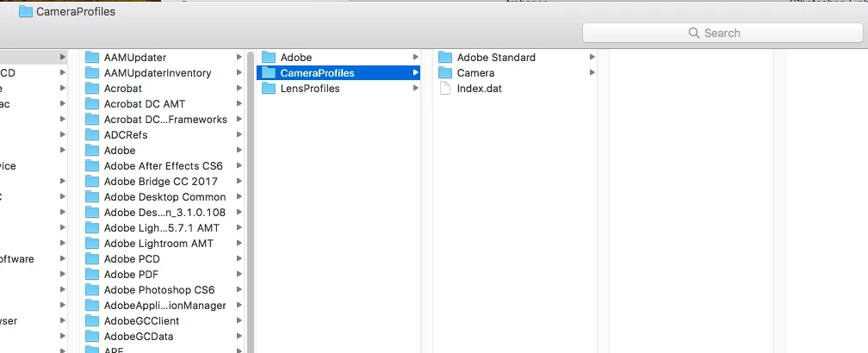Viewport: 868px width, 353px height.
Task: Select the Adobe Ligh…5.7.1 AMT row
Action: 164,227
